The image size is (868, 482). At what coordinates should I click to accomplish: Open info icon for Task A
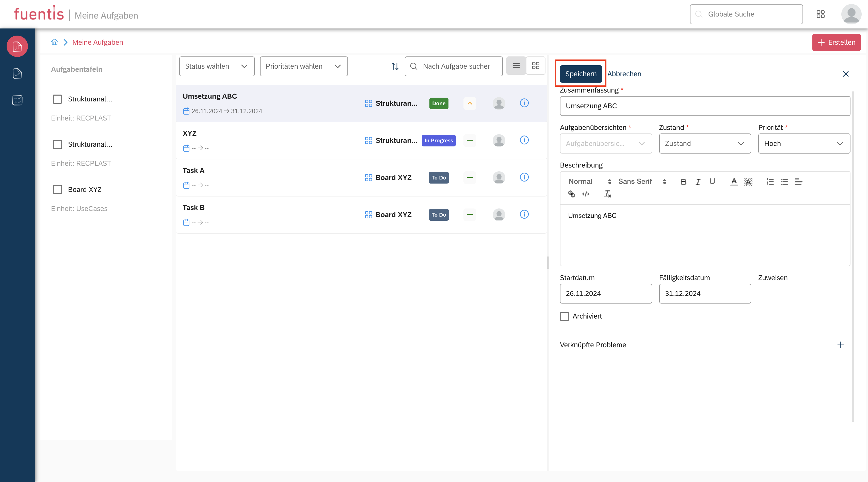coord(524,177)
